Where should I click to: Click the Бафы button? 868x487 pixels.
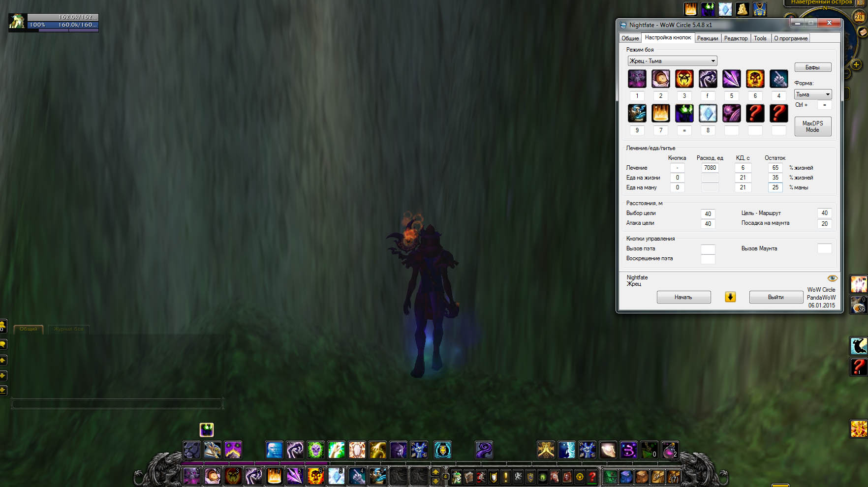tap(812, 67)
